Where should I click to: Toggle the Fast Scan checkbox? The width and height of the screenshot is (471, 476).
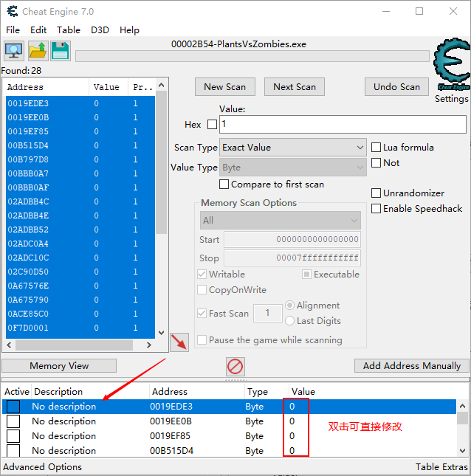tap(202, 314)
